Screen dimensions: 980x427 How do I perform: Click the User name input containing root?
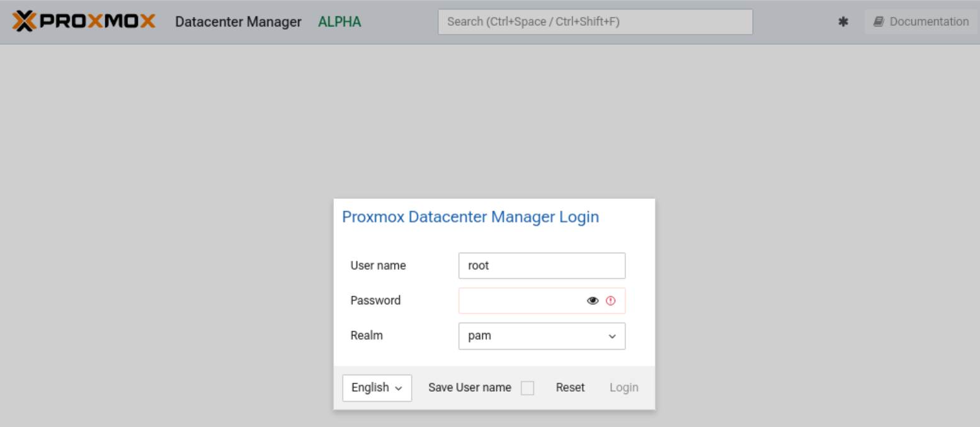point(542,266)
